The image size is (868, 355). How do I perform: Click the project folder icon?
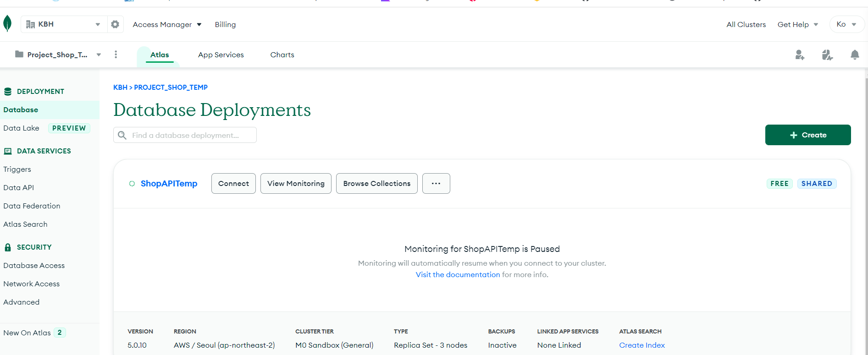click(19, 54)
